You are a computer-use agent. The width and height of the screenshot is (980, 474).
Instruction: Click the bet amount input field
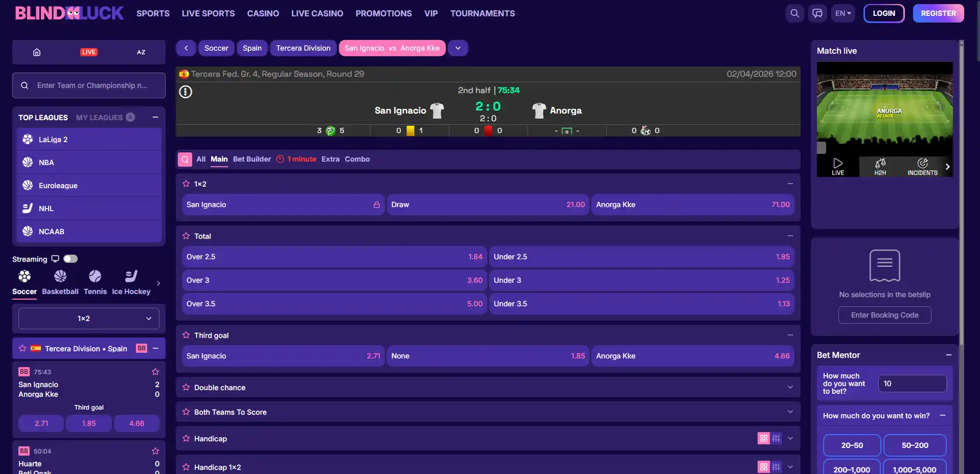(913, 383)
